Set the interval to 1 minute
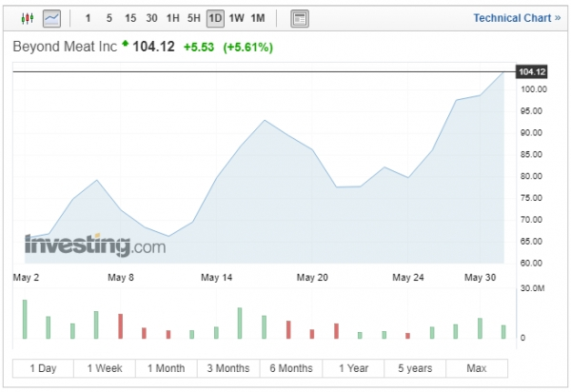 (89, 18)
